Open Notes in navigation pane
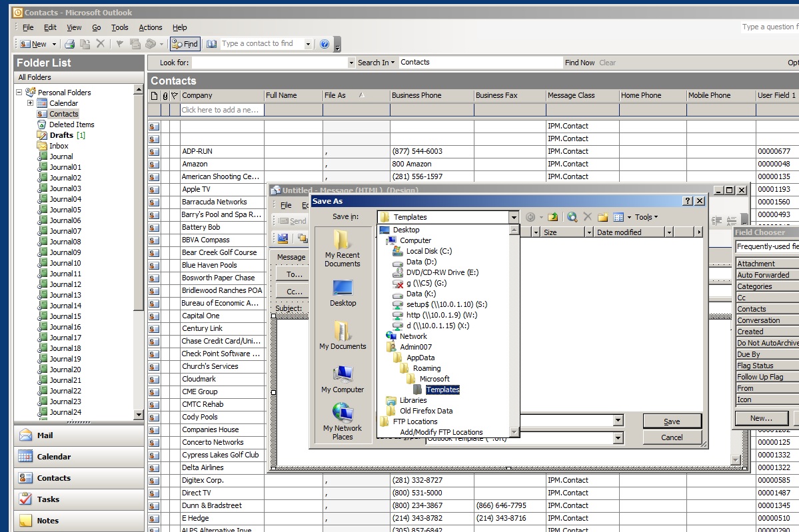799x532 pixels. coord(79,521)
